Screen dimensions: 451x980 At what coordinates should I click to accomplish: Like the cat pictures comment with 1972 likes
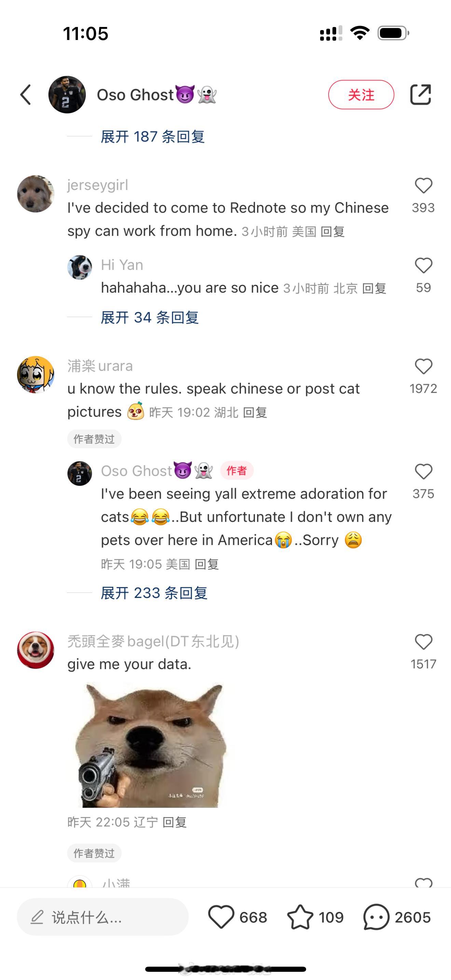tap(423, 367)
